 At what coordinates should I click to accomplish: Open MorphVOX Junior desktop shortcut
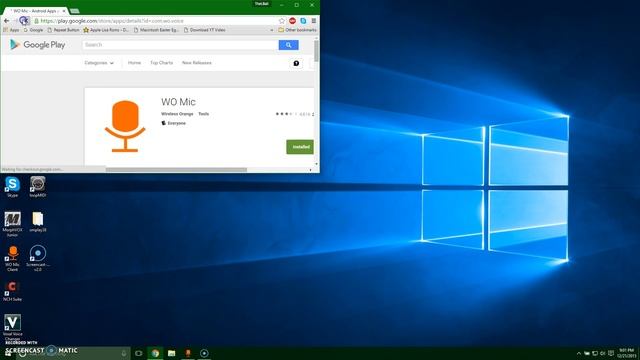[12, 224]
